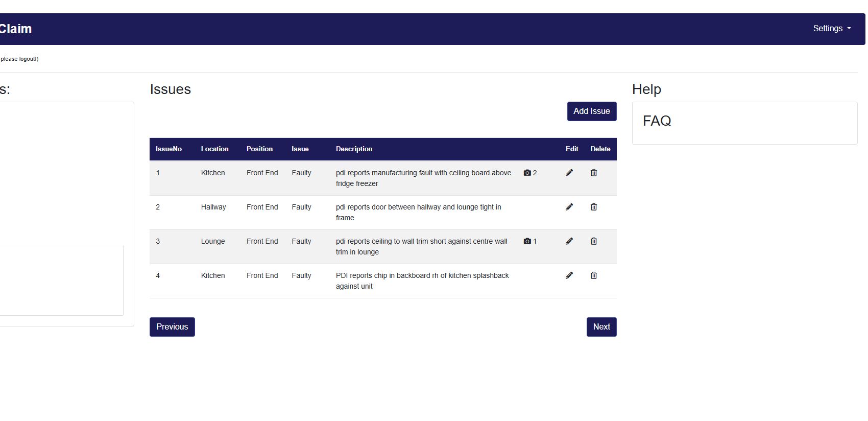Edit issue 4 kitchen splashback
The width and height of the screenshot is (868, 421).
[569, 275]
